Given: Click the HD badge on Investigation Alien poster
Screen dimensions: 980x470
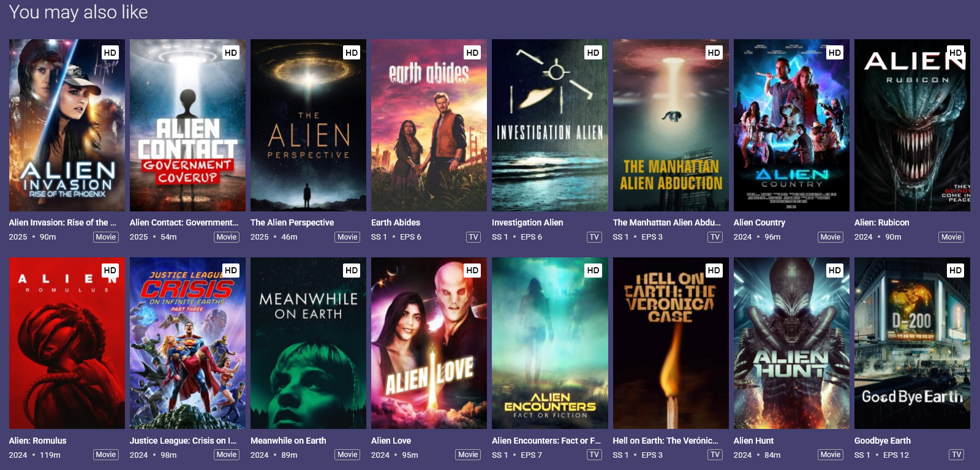Looking at the screenshot, I should pos(593,53).
